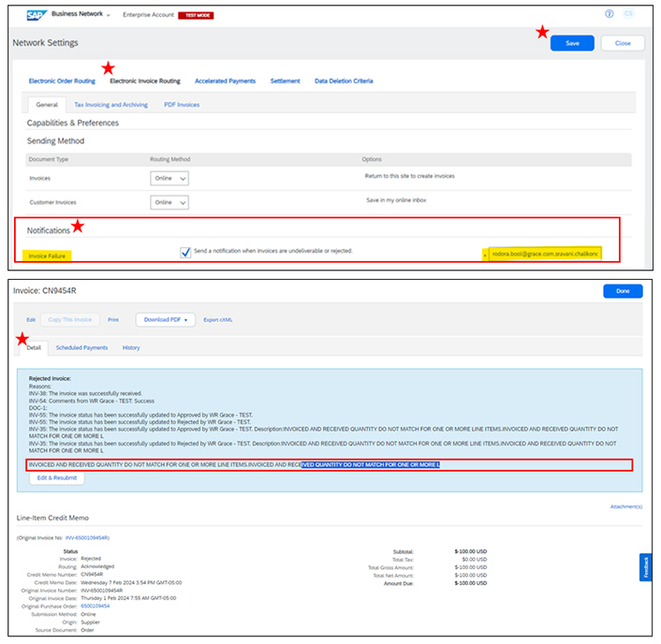Open the user profile avatar icon
This screenshot has height=644, width=661.
point(628,14)
